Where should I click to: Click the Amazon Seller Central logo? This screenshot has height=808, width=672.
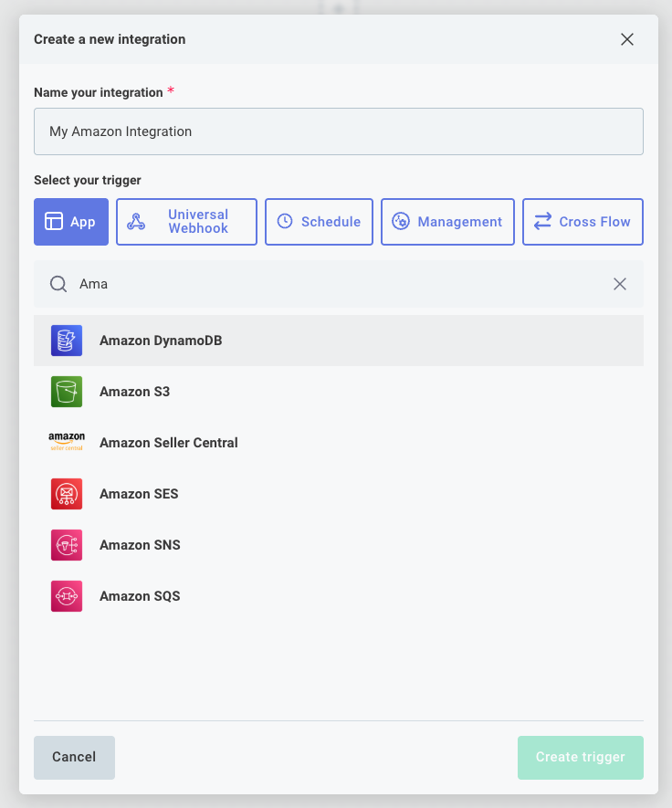click(x=67, y=442)
